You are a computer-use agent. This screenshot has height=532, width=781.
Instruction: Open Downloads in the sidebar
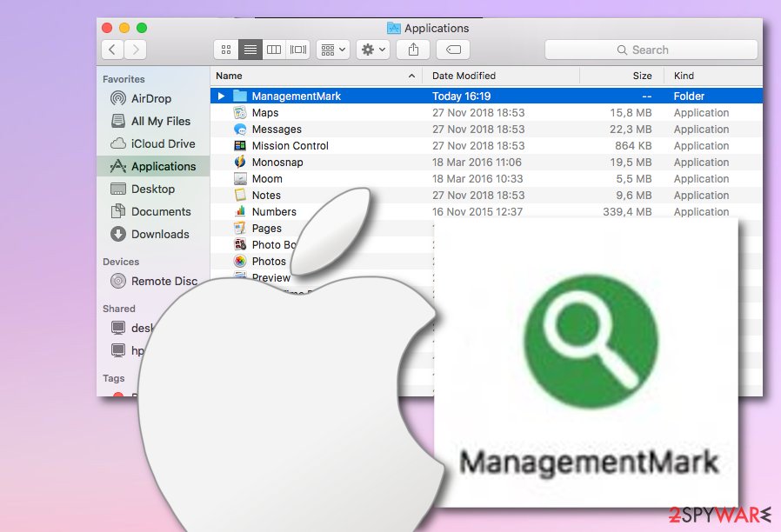[x=153, y=234]
